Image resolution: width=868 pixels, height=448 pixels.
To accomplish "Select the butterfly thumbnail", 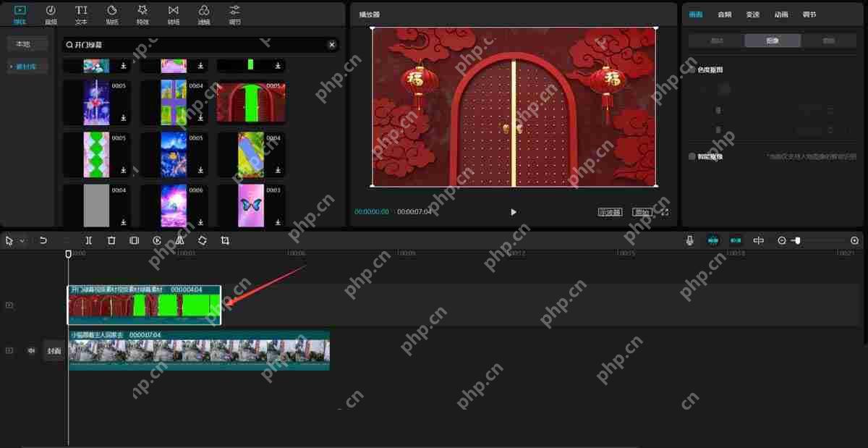I will 251,206.
